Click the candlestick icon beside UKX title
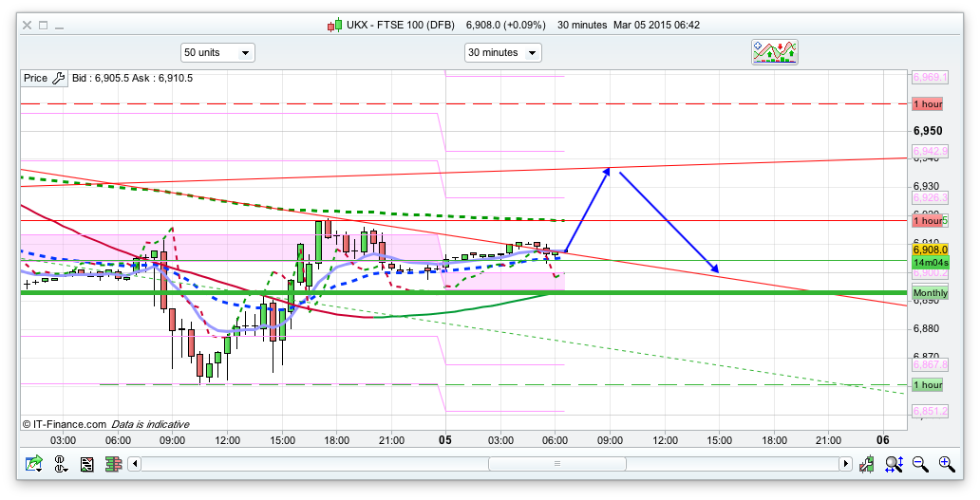 pos(334,25)
